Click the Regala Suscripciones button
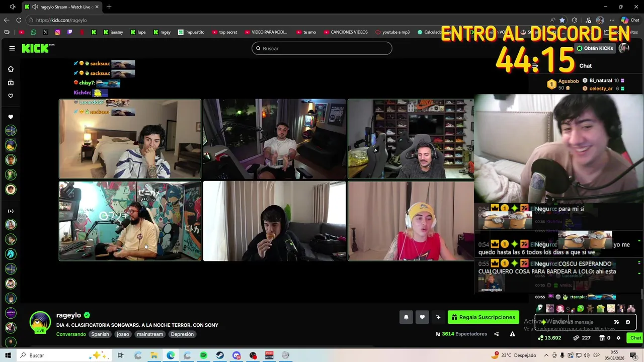The width and height of the screenshot is (644, 362). [x=484, y=317]
